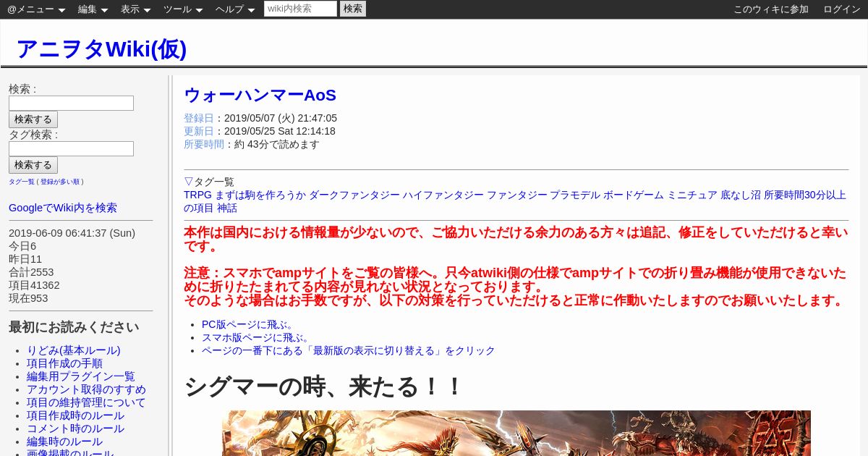Open アカウント取得のすすめ sidebar link
This screenshot has width=868, height=456.
coord(86,389)
